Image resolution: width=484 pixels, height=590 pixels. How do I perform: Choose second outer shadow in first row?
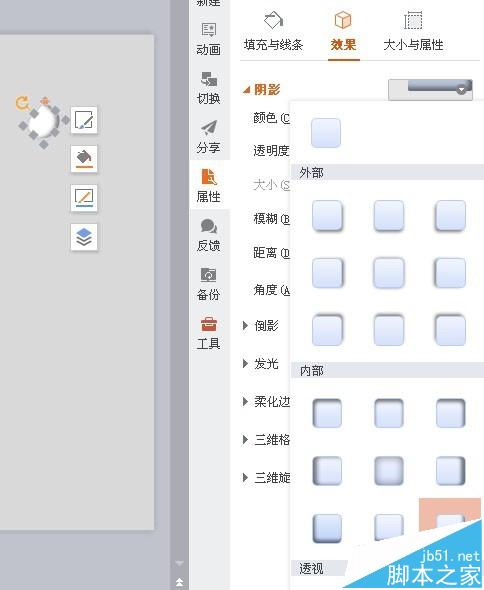[389, 215]
